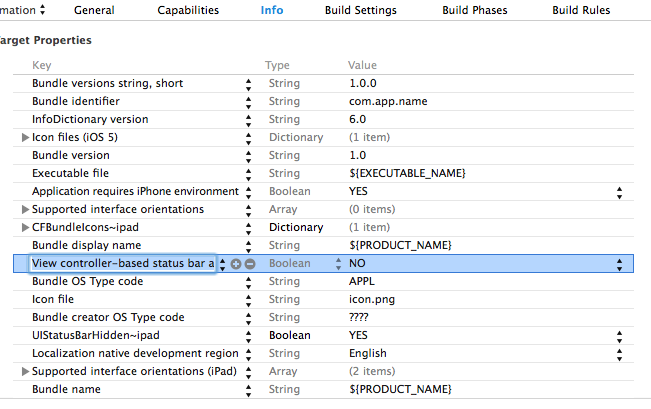Expand the Icon files (iOS 5) row

pyautogui.click(x=26, y=138)
